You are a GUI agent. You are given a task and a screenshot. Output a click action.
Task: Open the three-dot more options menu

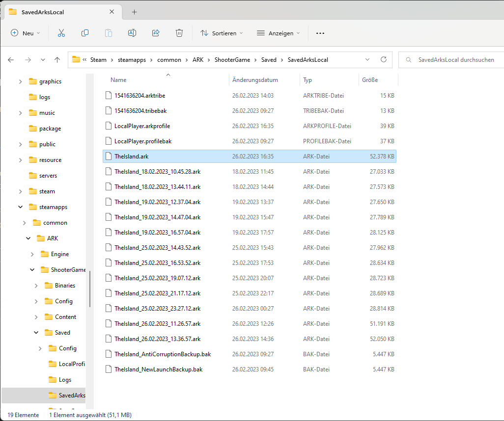(320, 33)
